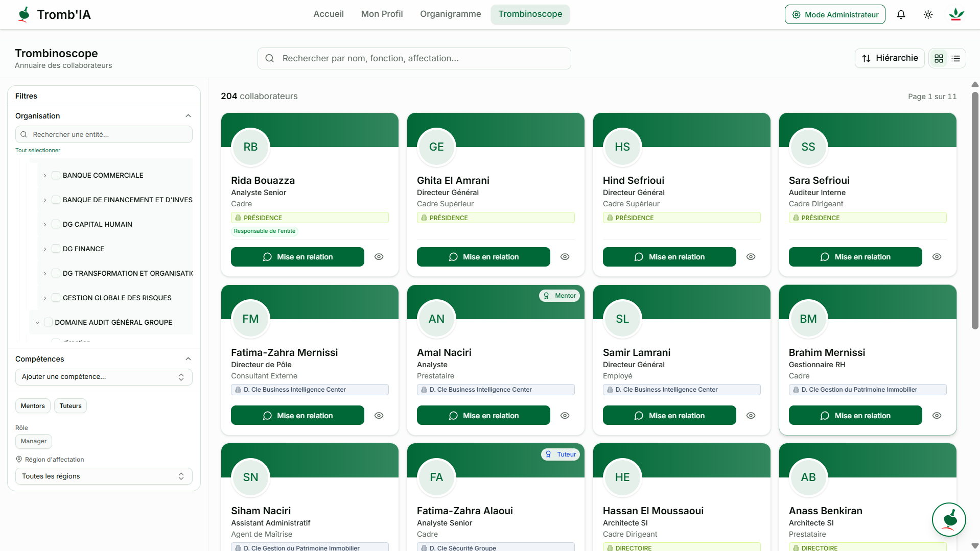Click the BM avatar of Brahim Mernissi

pyautogui.click(x=808, y=319)
